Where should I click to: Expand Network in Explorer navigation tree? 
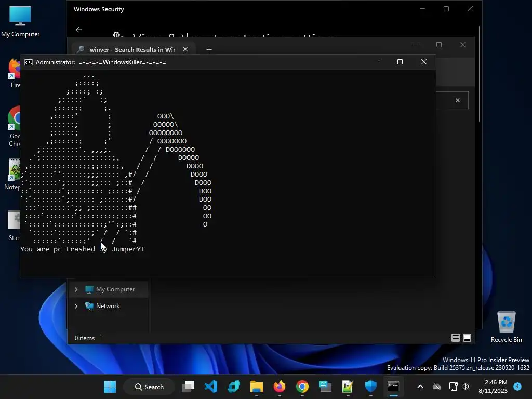pyautogui.click(x=76, y=306)
